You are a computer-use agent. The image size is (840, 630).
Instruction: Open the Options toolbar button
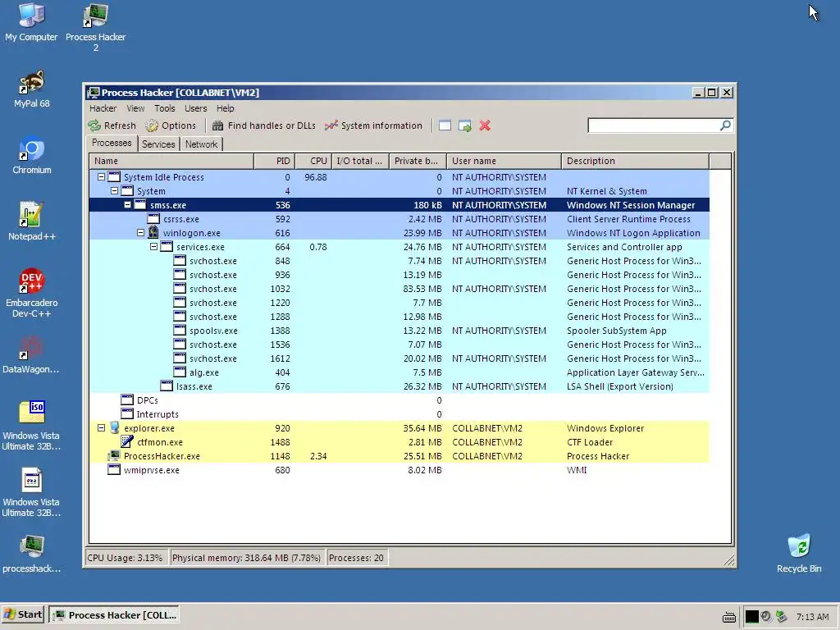click(171, 126)
